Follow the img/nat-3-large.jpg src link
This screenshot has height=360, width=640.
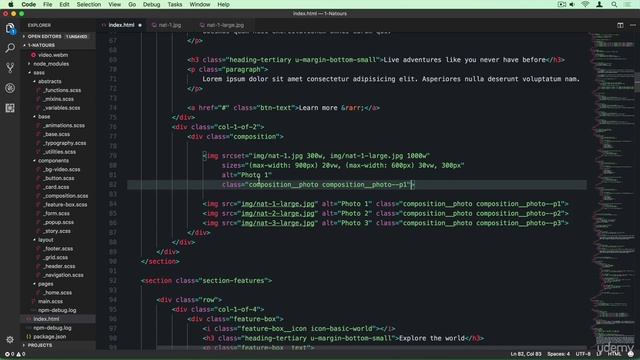point(278,223)
